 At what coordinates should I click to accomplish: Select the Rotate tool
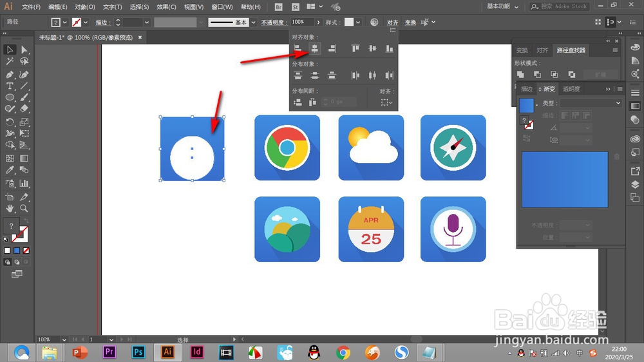point(10,122)
